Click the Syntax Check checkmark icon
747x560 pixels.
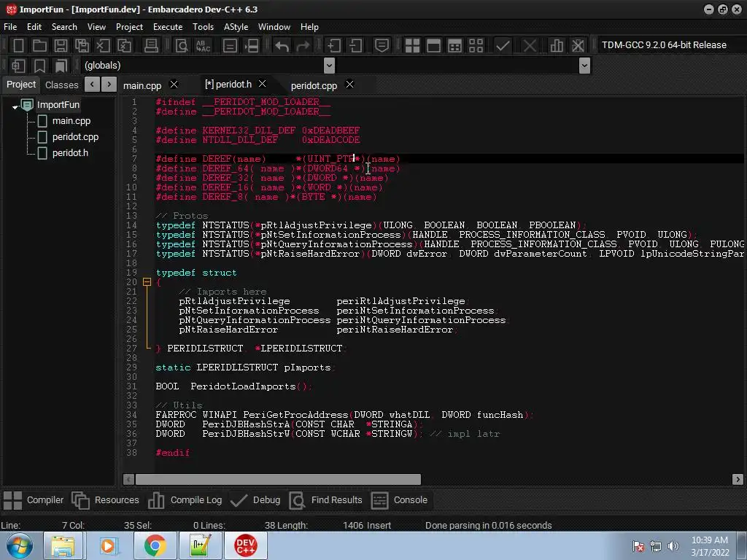pos(503,46)
